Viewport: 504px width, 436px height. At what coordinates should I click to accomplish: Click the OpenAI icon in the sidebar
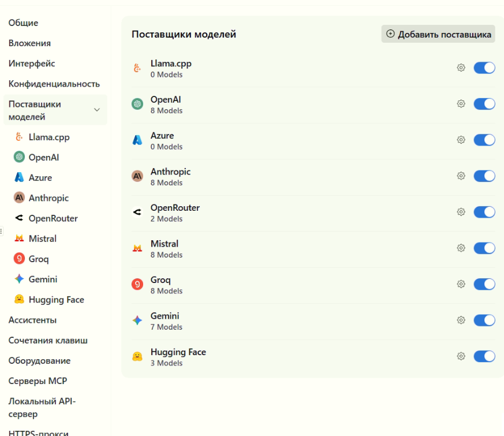click(19, 157)
